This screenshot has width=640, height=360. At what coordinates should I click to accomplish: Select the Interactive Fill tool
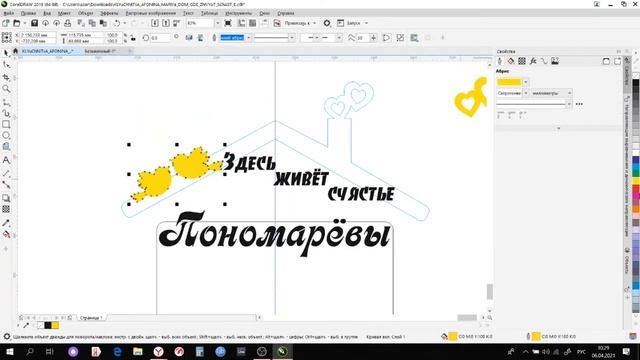6,234
